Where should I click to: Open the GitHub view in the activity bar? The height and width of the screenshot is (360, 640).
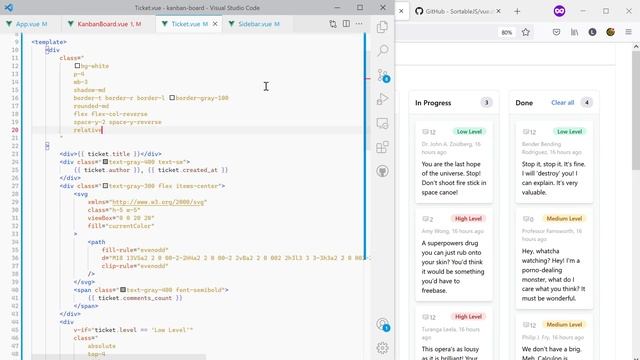click(x=382, y=171)
